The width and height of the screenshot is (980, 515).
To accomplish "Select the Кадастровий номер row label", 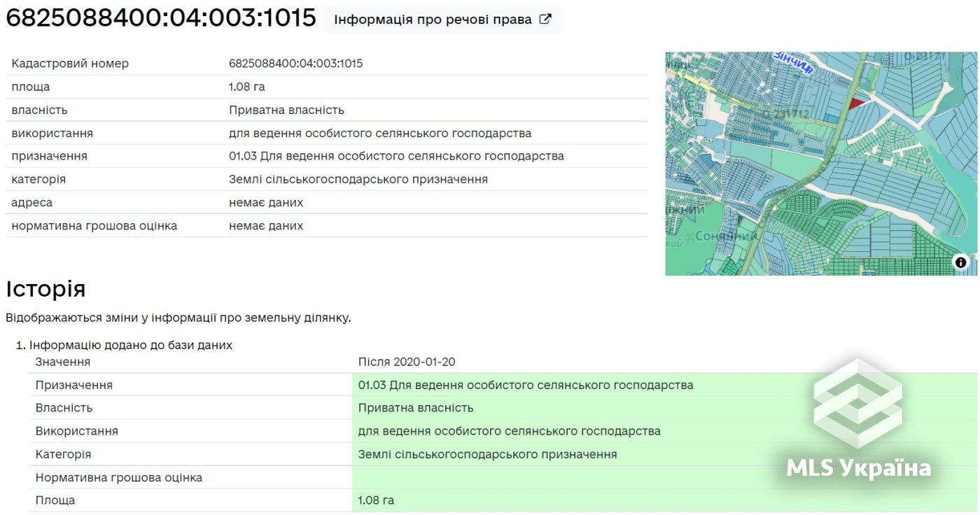I will coord(70,64).
